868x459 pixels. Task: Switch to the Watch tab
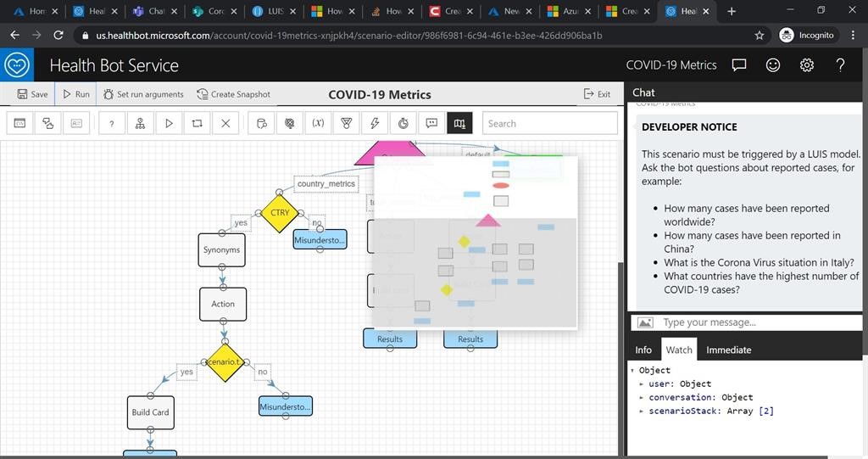679,350
